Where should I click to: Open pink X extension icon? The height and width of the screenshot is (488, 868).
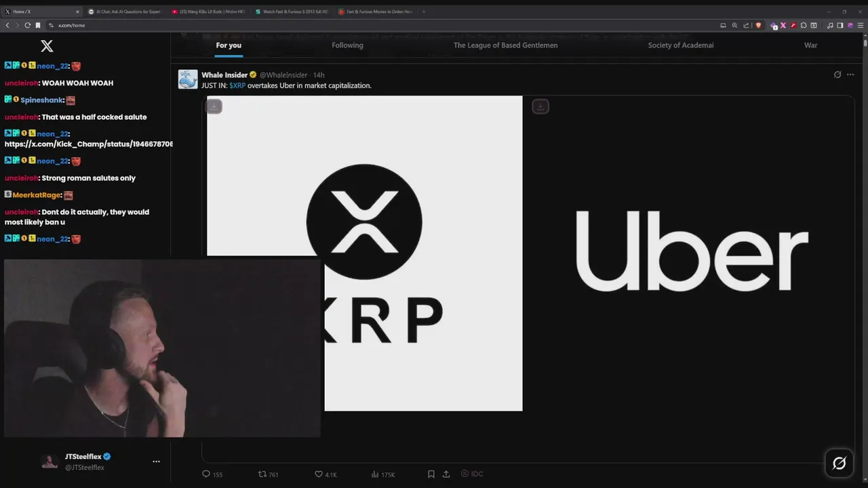tap(783, 25)
